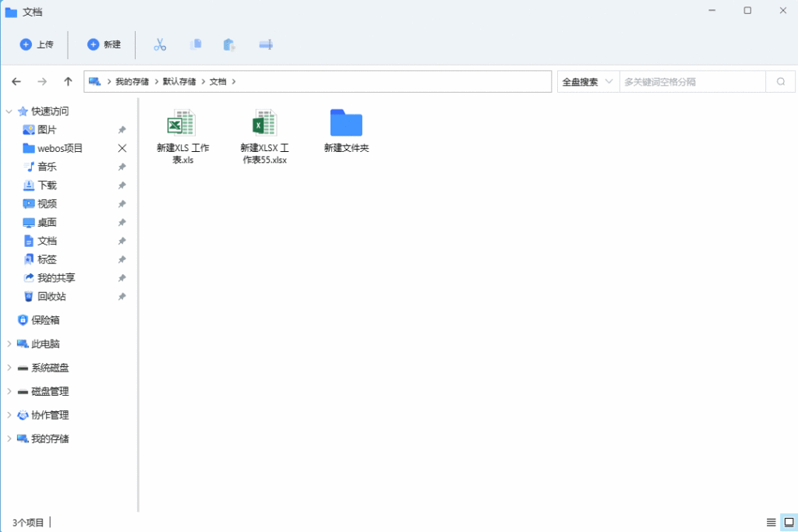Switch to large icon view
This screenshot has height=532, width=798.
[789, 522]
